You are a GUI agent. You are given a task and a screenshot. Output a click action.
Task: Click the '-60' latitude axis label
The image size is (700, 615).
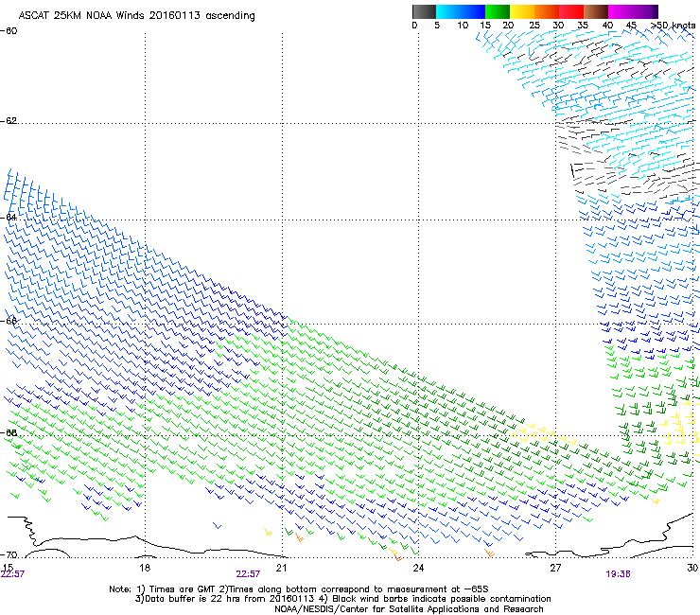[x=9, y=31]
